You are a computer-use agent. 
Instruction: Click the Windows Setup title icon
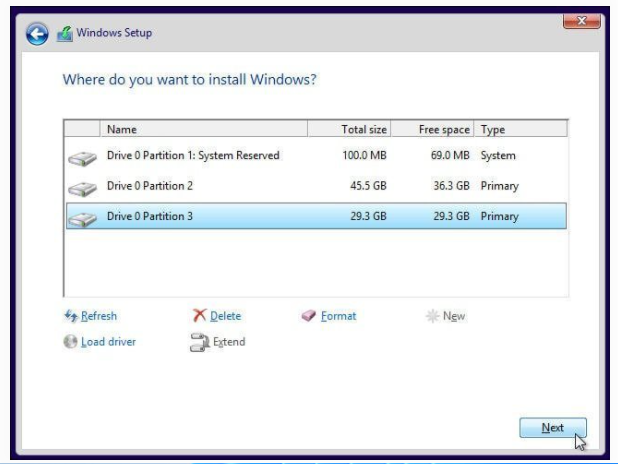pyautogui.click(x=65, y=34)
